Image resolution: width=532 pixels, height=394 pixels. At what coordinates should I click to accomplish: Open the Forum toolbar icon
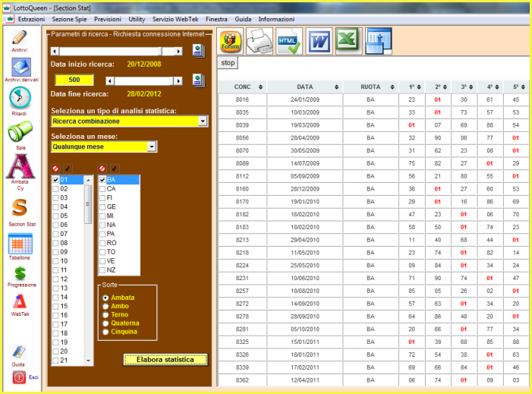tap(231, 42)
